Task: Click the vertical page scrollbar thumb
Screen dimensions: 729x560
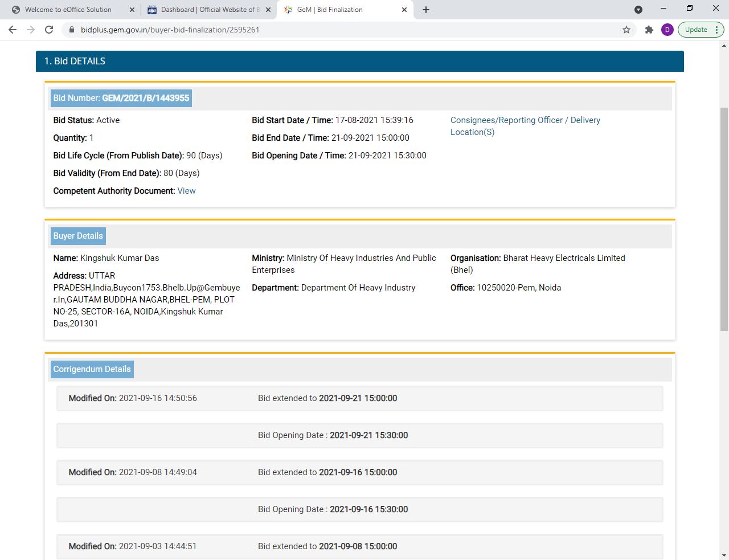Action: tap(724, 219)
